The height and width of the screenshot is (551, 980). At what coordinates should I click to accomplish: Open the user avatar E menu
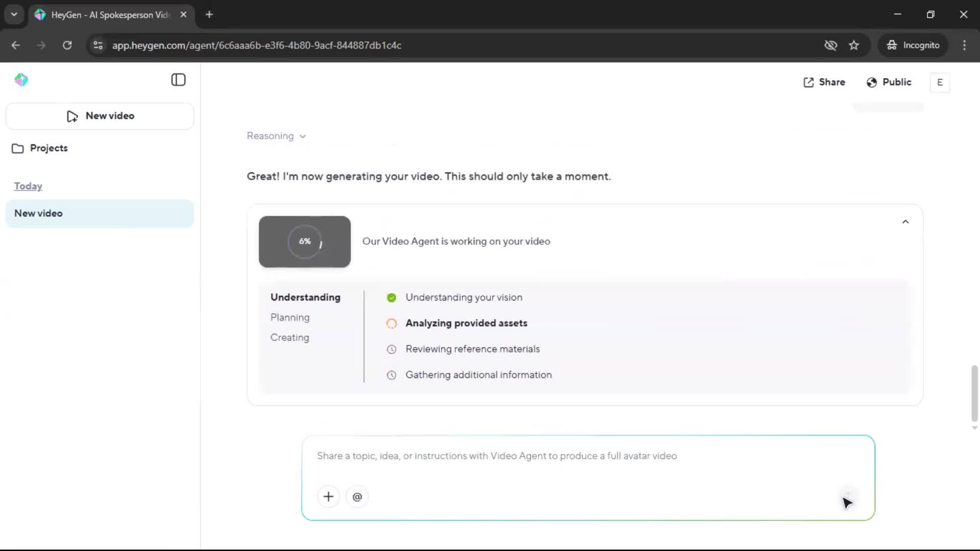click(x=940, y=83)
